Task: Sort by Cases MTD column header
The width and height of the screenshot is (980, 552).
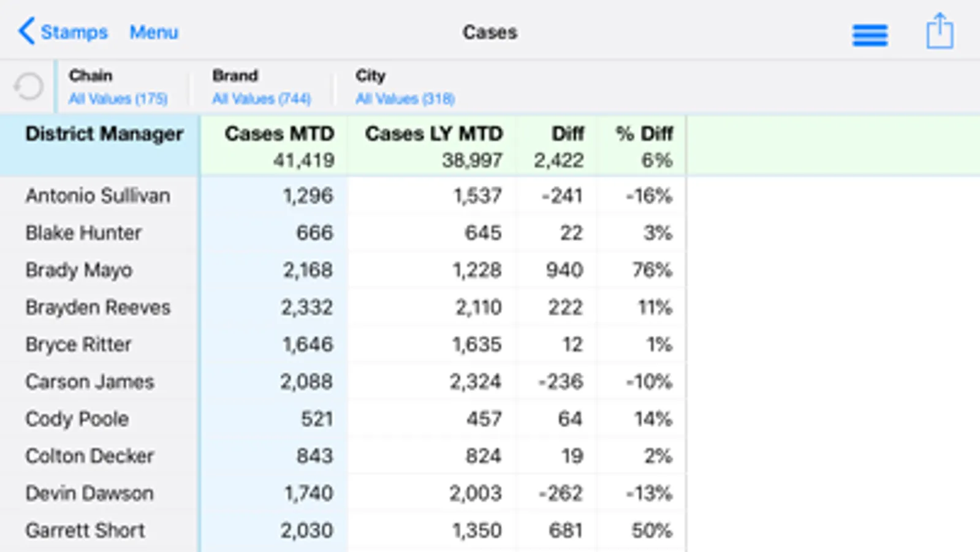Action: [x=279, y=134]
